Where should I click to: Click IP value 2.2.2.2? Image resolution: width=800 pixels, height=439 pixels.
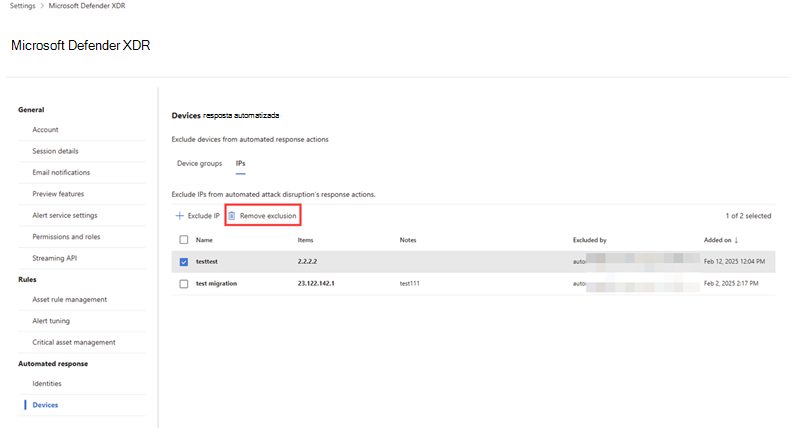coord(307,261)
